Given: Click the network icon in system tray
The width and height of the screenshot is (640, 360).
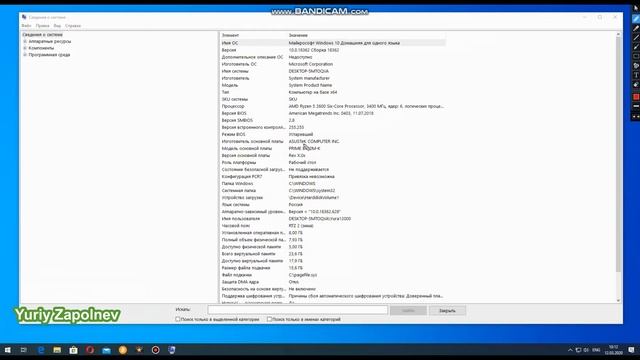Looking at the screenshot, I should coord(578,350).
